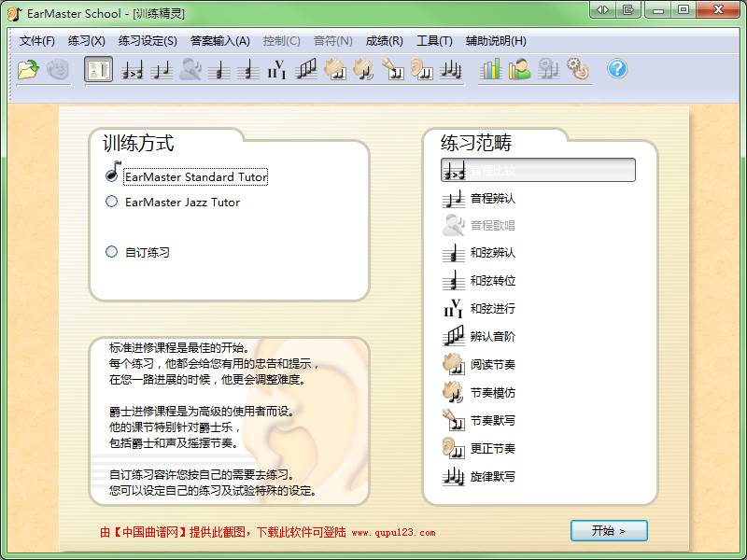Viewport: 747px width, 560px height.
Task: Click the chord progression II-V-I toolbar icon
Action: [x=276, y=69]
